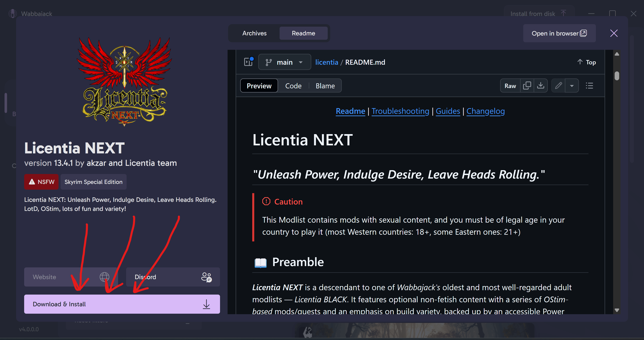Open the Troubleshooting link
The height and width of the screenshot is (340, 644).
pyautogui.click(x=400, y=111)
